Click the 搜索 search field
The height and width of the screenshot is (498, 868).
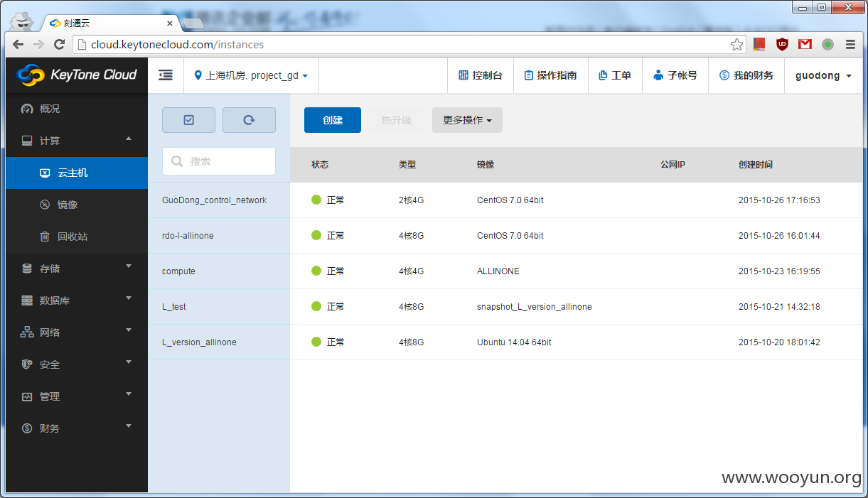(219, 161)
